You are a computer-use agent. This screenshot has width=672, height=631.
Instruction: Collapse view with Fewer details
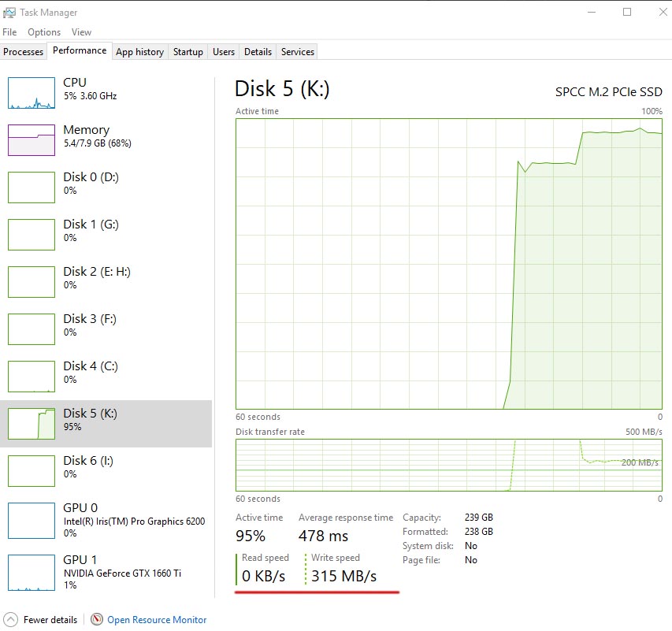tap(43, 620)
